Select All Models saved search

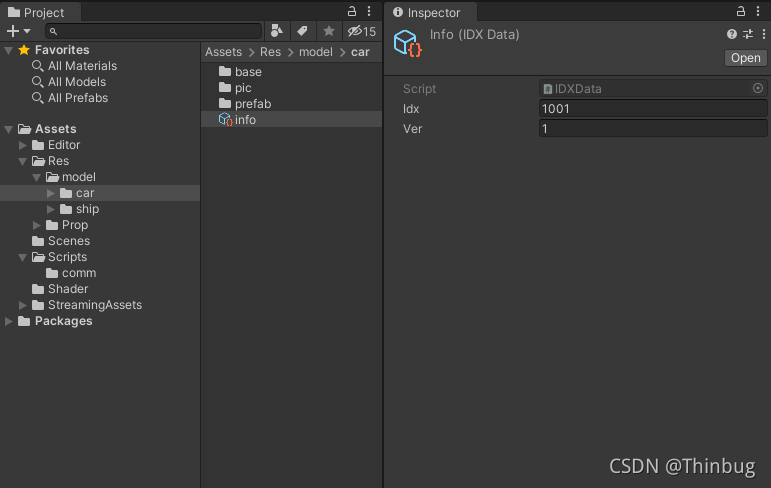[77, 82]
